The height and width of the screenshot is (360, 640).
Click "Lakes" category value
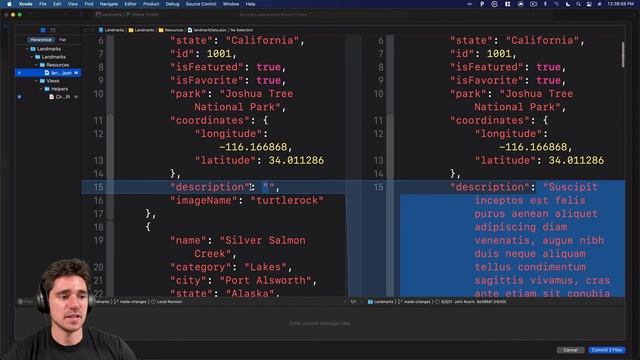tap(265, 267)
